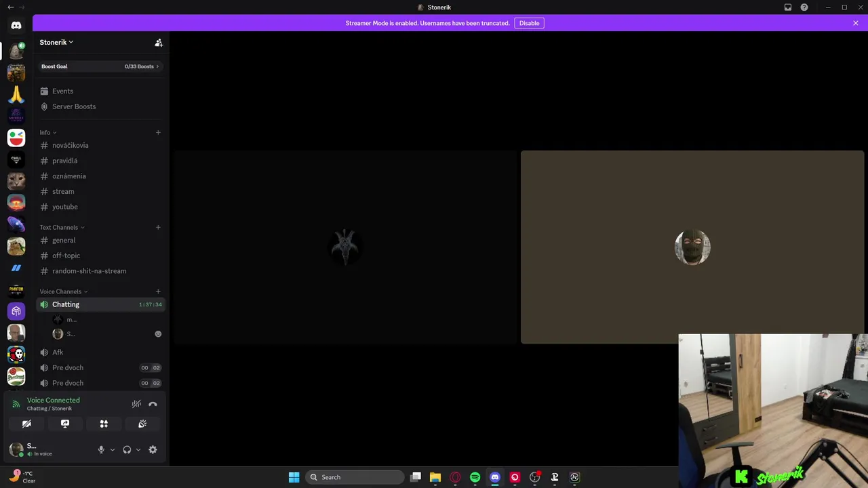868x488 pixels.
Task: Select the Chatting voice channel
Action: tap(100, 304)
